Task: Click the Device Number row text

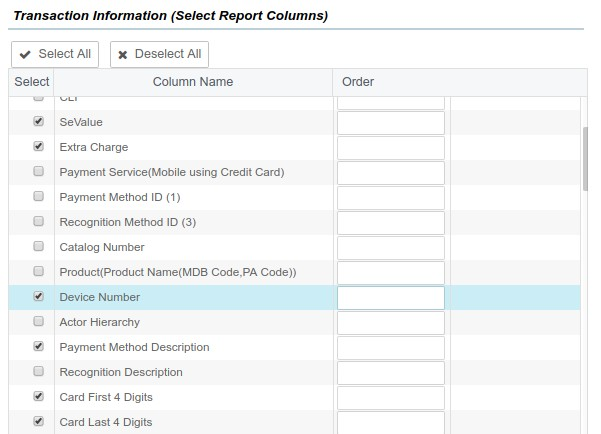Action: tap(100, 297)
